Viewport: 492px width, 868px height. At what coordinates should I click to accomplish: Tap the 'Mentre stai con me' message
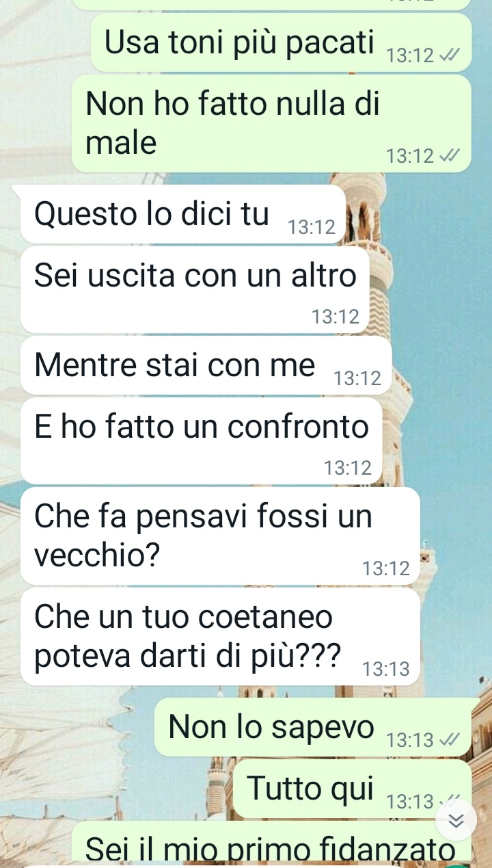206,365
